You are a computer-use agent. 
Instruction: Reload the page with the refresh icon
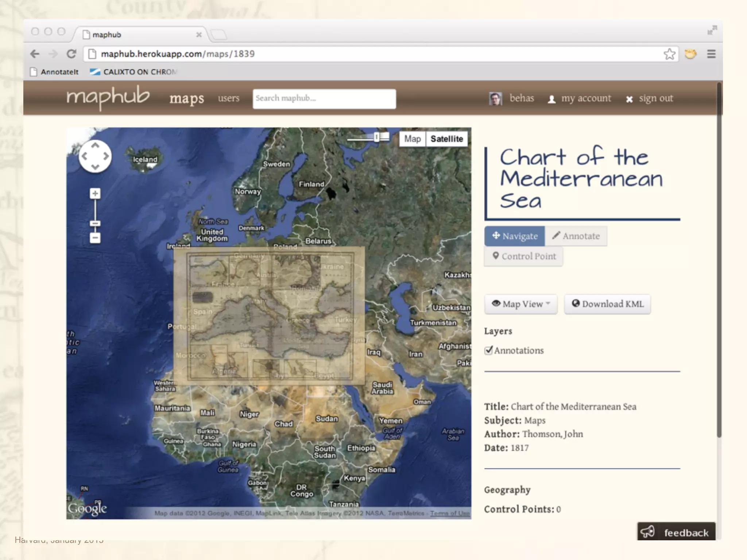pyautogui.click(x=71, y=54)
